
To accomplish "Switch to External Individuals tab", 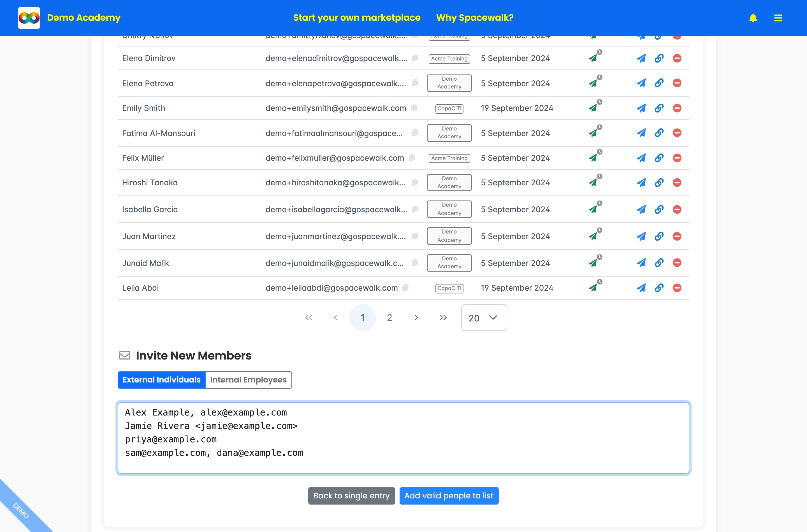I will [x=162, y=380].
